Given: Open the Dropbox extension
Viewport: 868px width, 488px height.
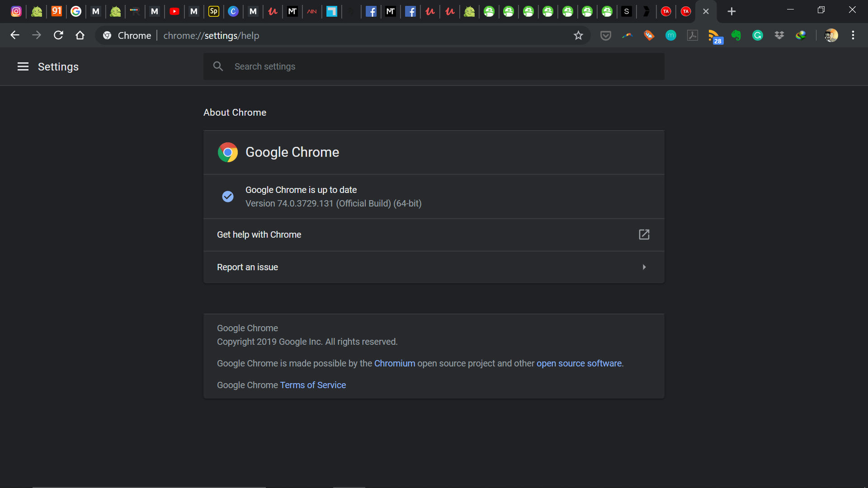Looking at the screenshot, I should click(x=779, y=35).
